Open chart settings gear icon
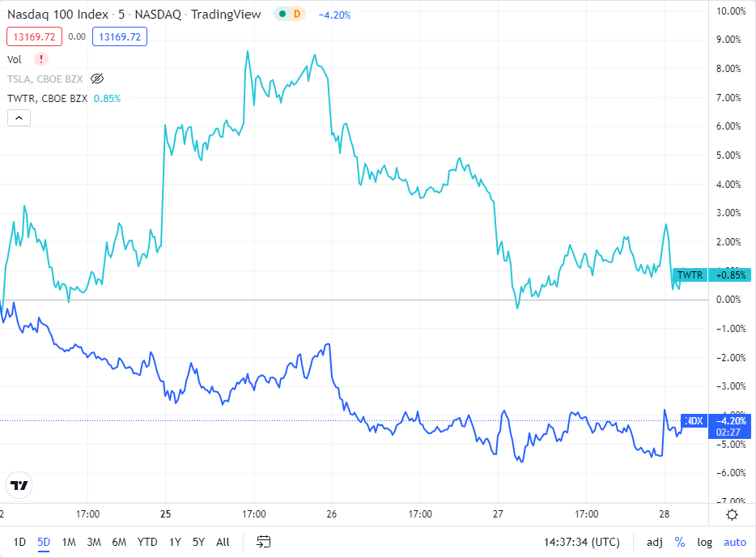 732,515
